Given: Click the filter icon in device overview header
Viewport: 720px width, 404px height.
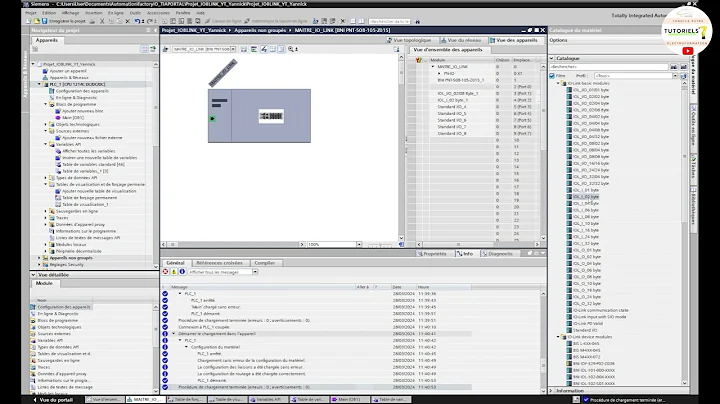Looking at the screenshot, I should [x=418, y=60].
